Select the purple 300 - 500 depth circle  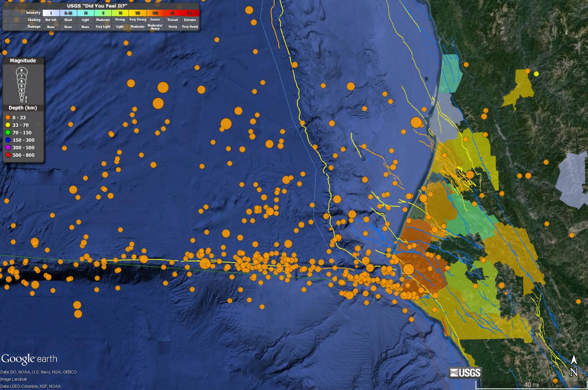(7, 147)
